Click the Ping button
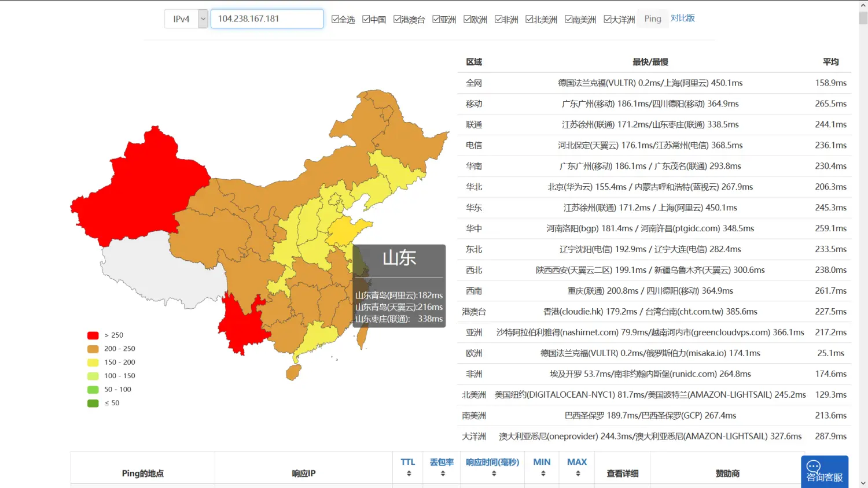Screen dimensions: 868x488 [652, 19]
